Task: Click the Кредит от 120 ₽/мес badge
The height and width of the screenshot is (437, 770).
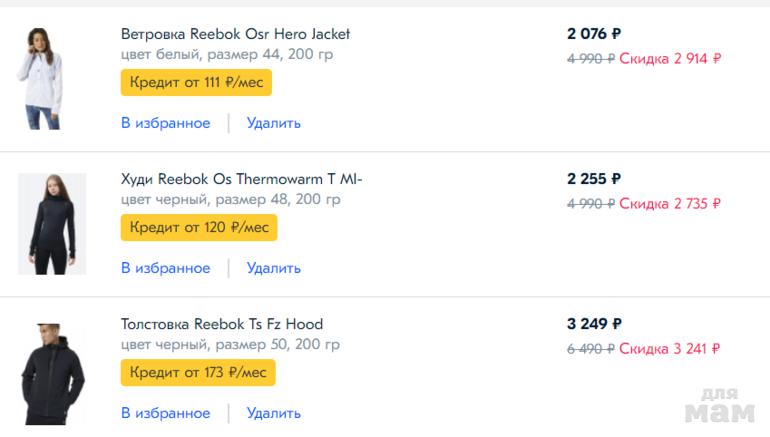Action: (x=198, y=227)
